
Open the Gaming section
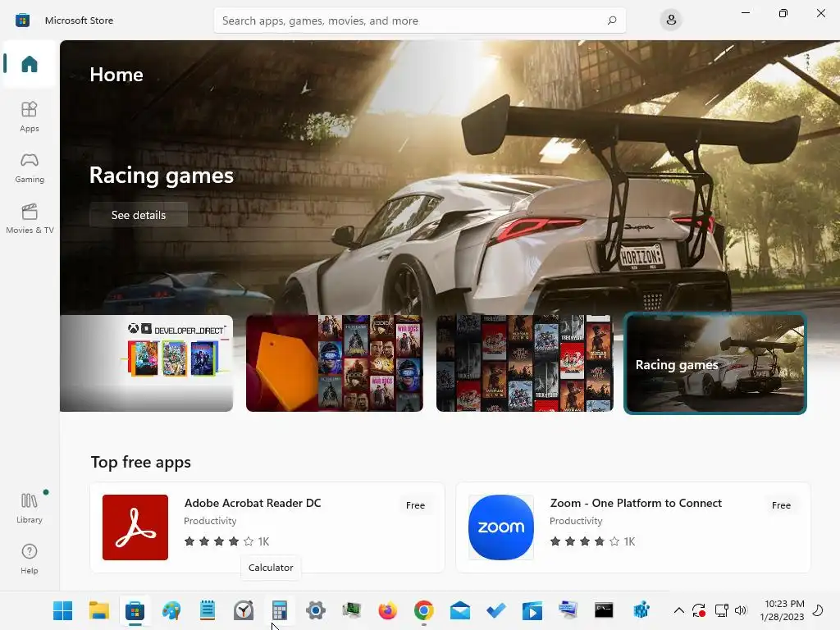pyautogui.click(x=30, y=167)
